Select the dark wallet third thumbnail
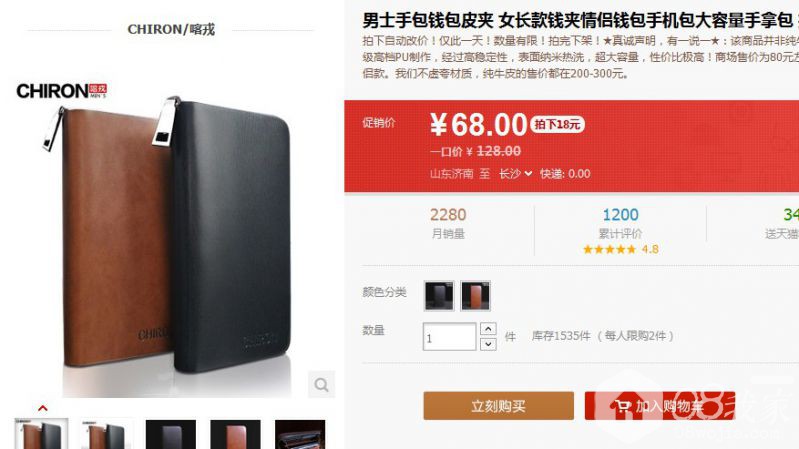The width and height of the screenshot is (799, 449). [171, 434]
